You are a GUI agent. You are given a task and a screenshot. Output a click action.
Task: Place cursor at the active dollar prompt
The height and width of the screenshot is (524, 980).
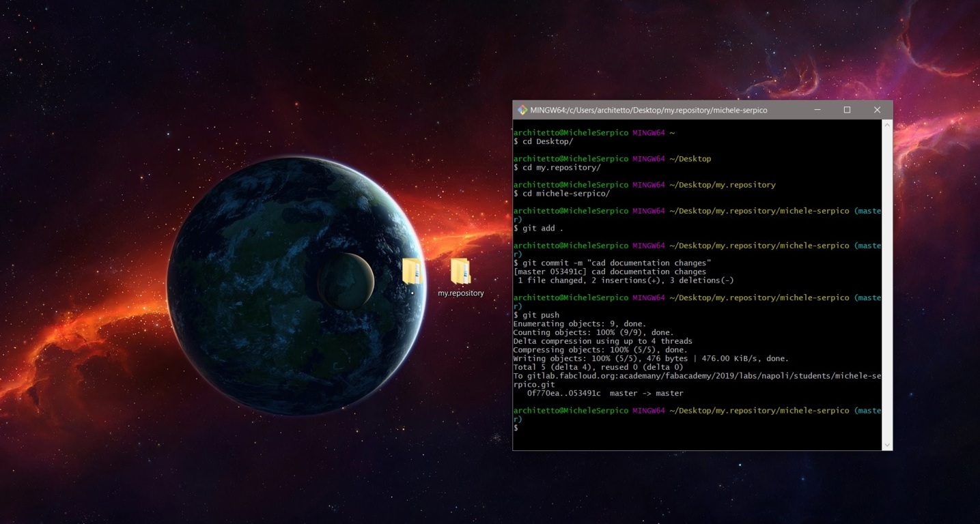tap(516, 428)
